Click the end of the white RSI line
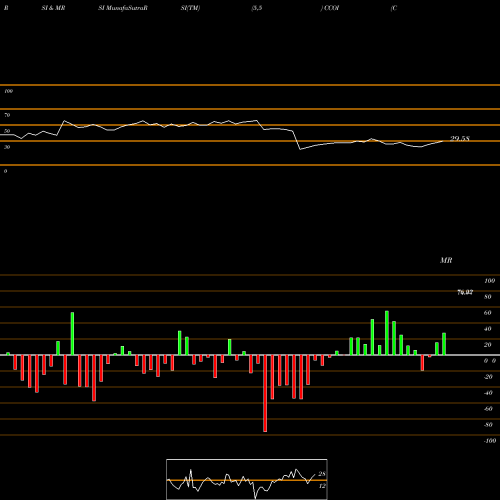The image size is (500, 500). click(444, 141)
